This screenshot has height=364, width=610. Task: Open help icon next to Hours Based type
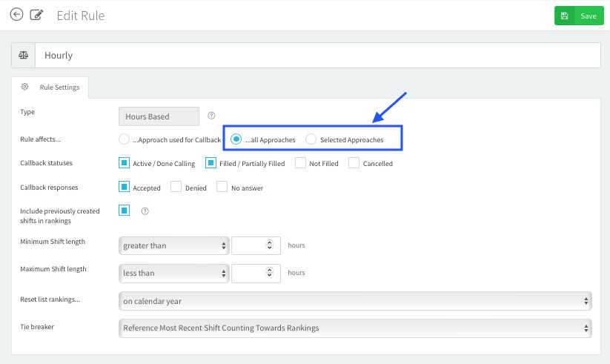(x=211, y=116)
